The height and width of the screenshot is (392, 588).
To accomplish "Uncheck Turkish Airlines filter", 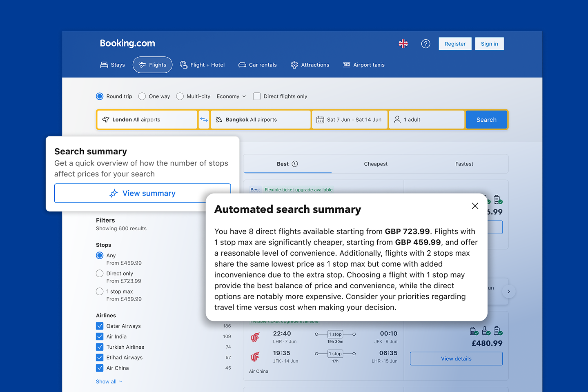I will click(100, 347).
